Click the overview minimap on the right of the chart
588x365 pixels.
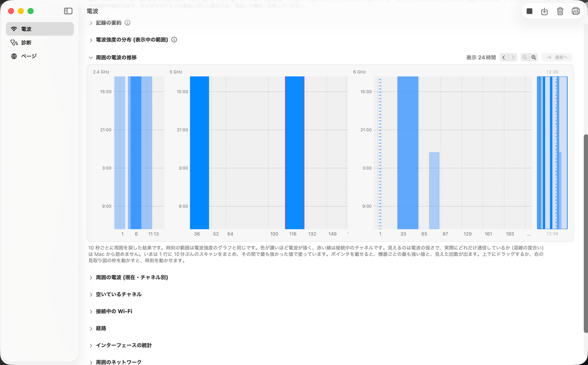[x=552, y=153]
